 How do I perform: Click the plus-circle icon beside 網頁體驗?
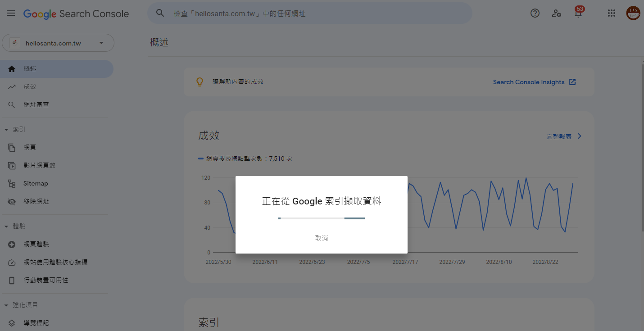point(12,245)
